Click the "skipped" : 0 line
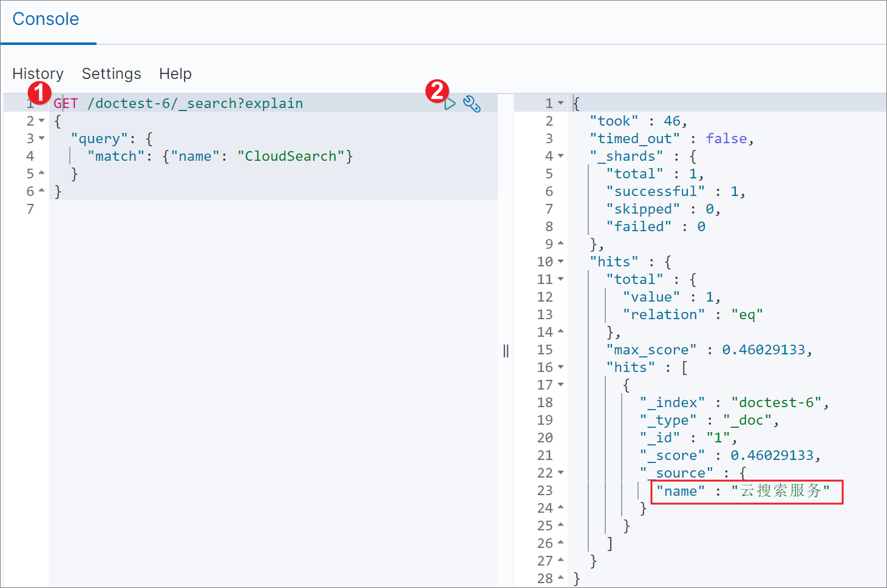 [663, 209]
